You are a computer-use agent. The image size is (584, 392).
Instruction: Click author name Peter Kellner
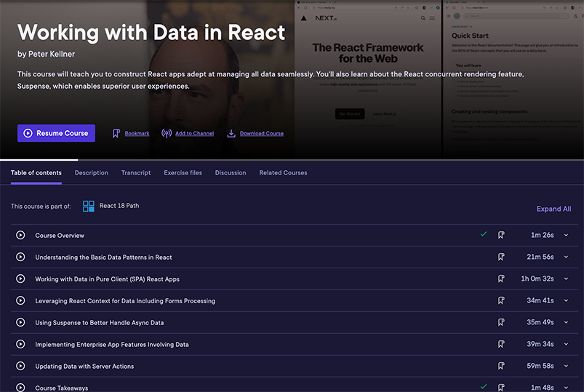[x=52, y=54]
